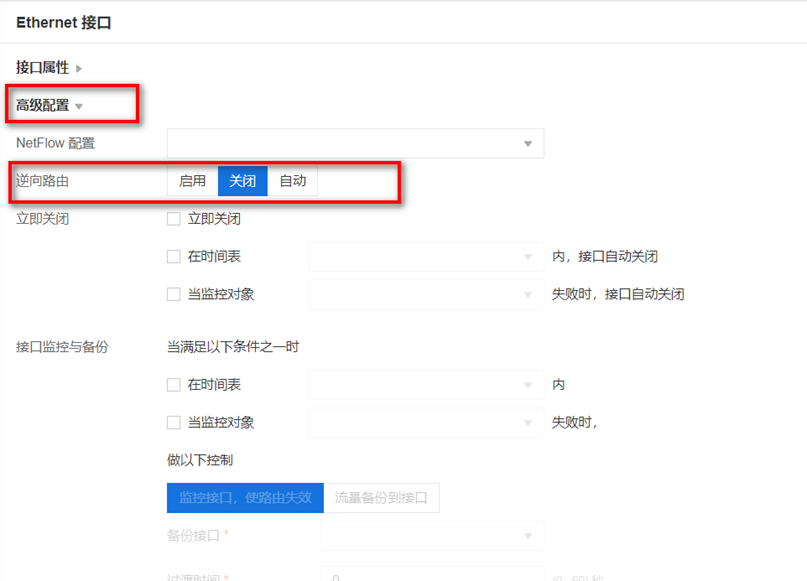Collapse the 高级配置 section arrow
This screenshot has width=807, height=581.
pyautogui.click(x=79, y=106)
